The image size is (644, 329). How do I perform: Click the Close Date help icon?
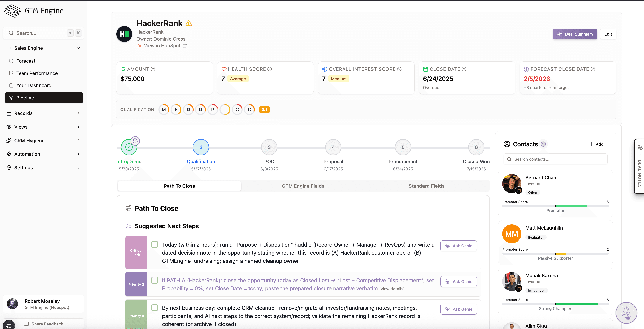[464, 69]
